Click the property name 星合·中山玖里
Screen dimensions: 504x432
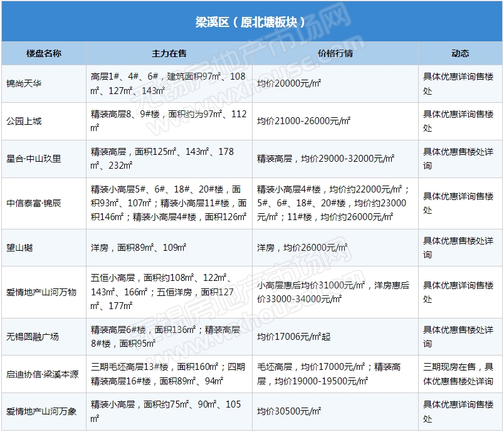(34, 159)
